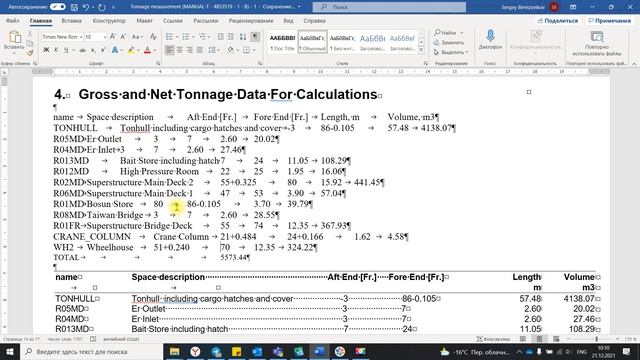Align text left
640x360 pixels.
click(x=169, y=50)
